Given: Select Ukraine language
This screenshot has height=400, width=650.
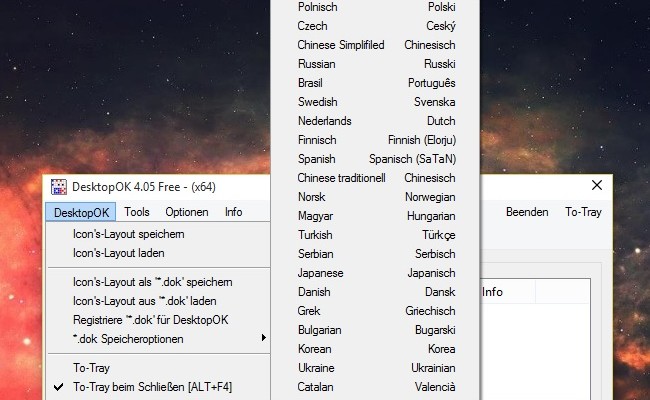Looking at the screenshot, I should 376,368.
